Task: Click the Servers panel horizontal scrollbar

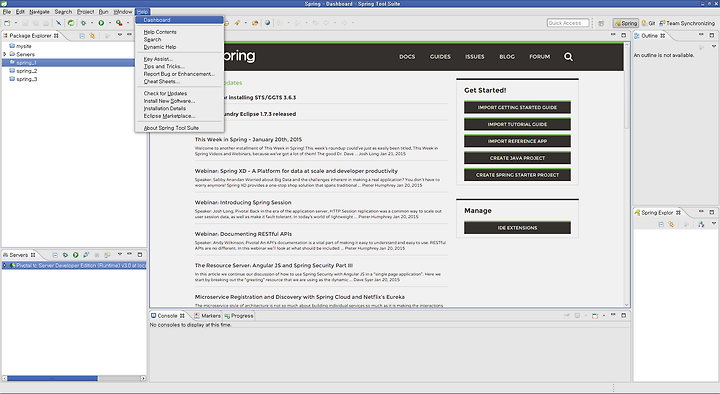Action: (52, 378)
